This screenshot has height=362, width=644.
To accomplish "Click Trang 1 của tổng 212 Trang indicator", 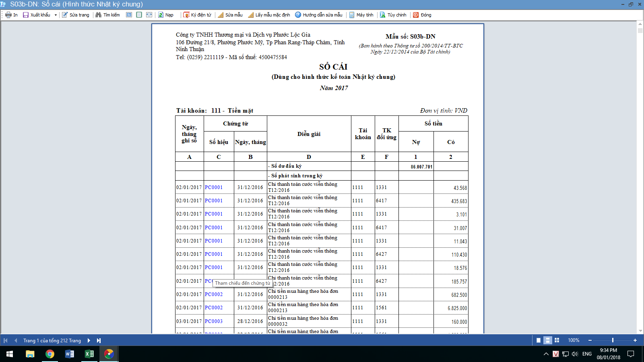I will click(x=52, y=340).
